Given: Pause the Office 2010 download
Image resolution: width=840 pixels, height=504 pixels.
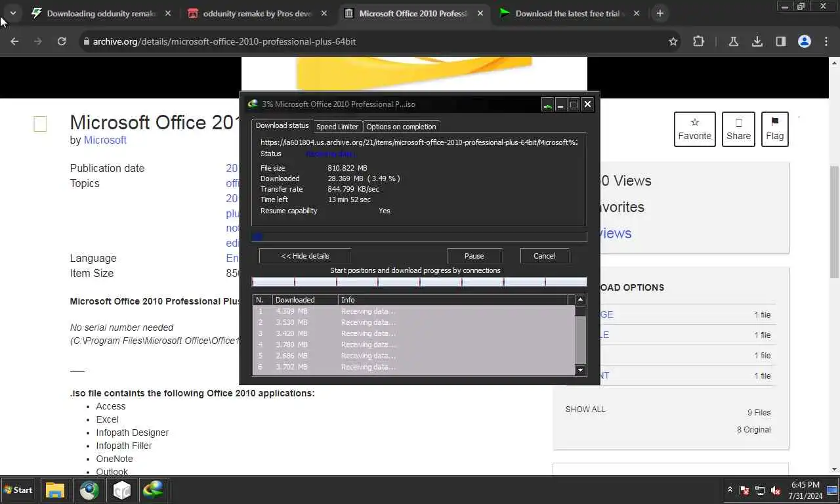Looking at the screenshot, I should pyautogui.click(x=474, y=256).
